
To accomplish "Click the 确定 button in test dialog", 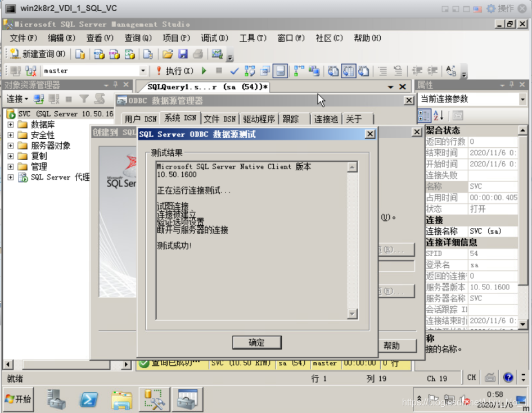I will tap(257, 342).
